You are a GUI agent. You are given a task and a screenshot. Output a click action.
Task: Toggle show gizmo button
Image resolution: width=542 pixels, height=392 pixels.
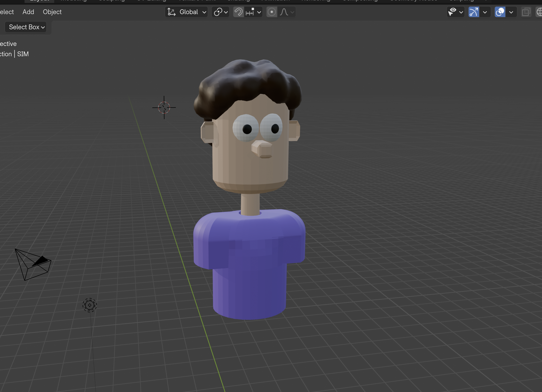(x=474, y=12)
